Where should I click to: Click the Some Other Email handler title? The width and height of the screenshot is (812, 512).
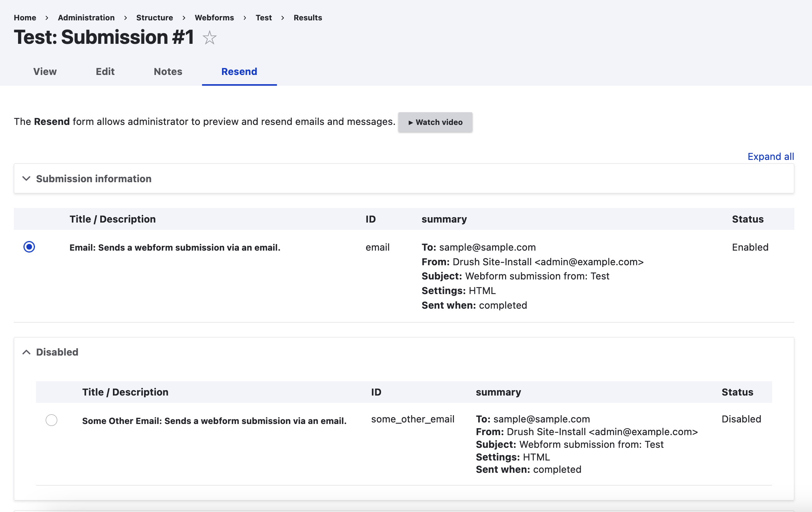pyautogui.click(x=214, y=421)
